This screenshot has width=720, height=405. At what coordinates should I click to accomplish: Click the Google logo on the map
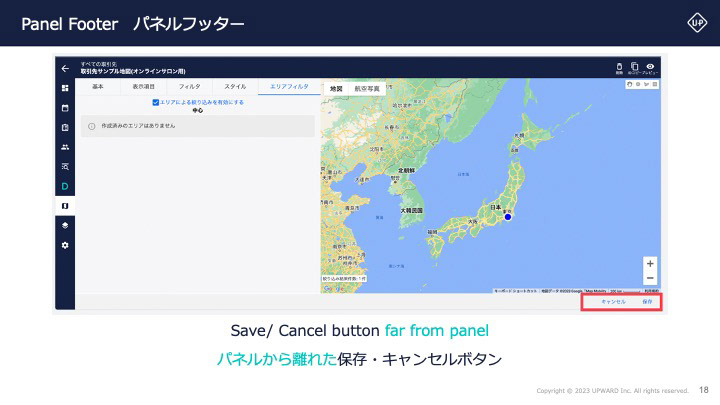pyautogui.click(x=334, y=288)
